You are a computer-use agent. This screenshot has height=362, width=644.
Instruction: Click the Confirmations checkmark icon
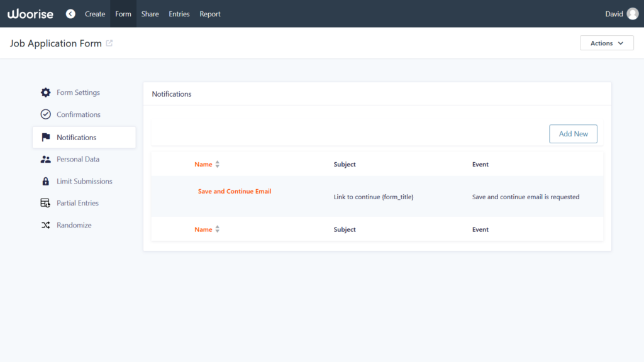[45, 114]
